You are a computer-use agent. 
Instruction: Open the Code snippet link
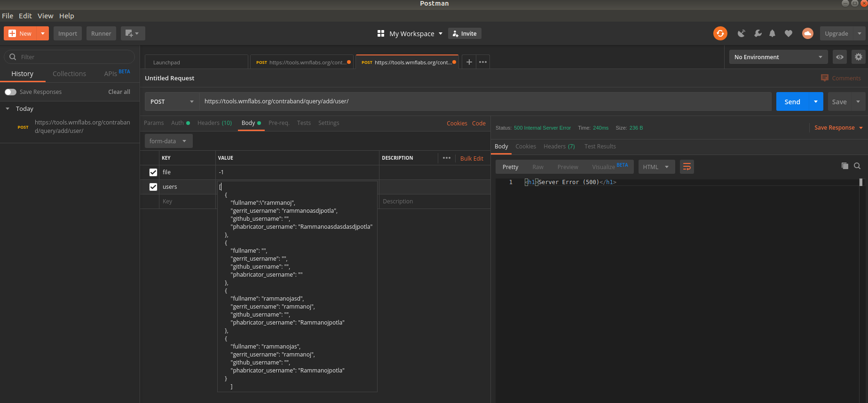pos(479,123)
